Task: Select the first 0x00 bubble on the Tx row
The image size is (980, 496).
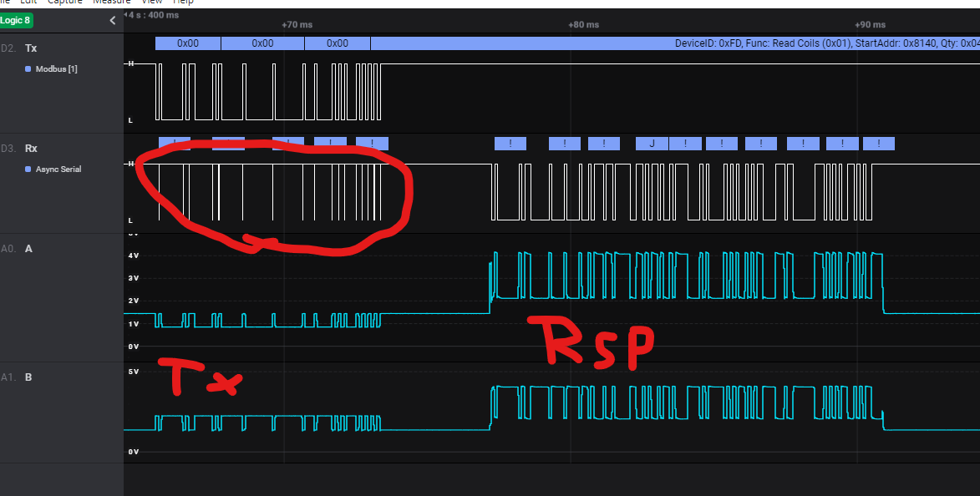Action: (188, 43)
